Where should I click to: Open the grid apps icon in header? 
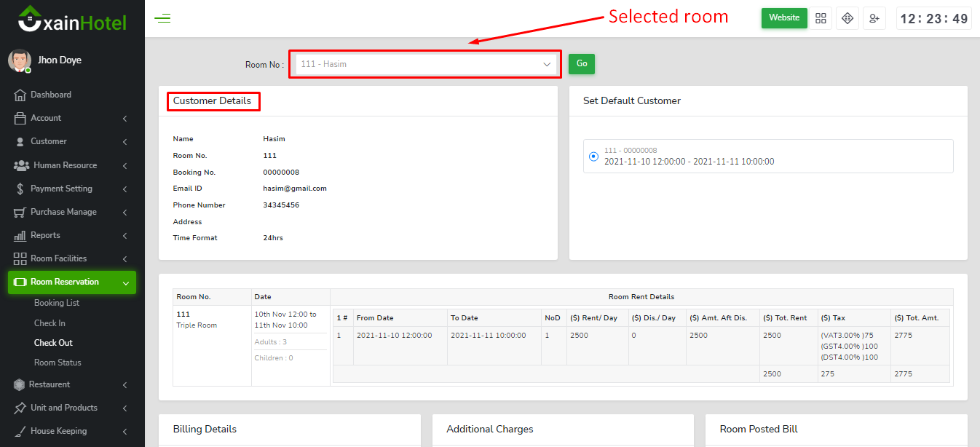coord(821,18)
